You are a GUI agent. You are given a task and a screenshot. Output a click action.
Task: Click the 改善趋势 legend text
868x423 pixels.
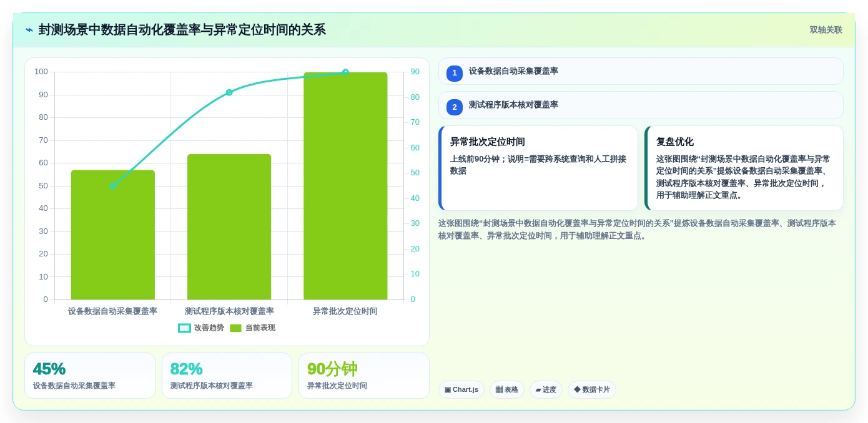pyautogui.click(x=209, y=328)
